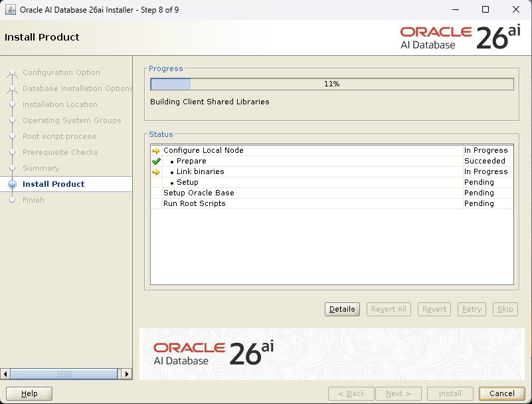Click the Oracle 26ai banner at the bottom
The height and width of the screenshot is (404, 532).
click(x=332, y=354)
